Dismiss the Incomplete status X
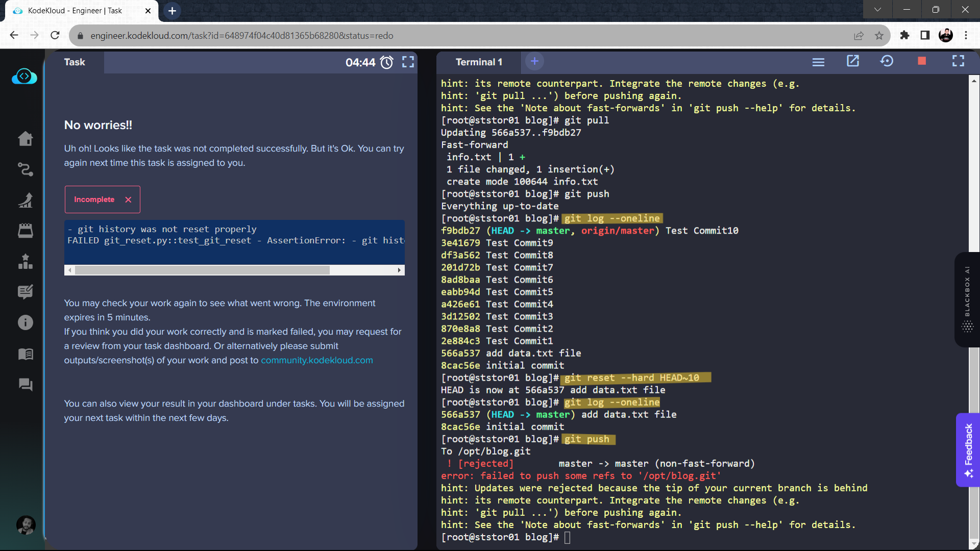The width and height of the screenshot is (980, 551). (128, 200)
